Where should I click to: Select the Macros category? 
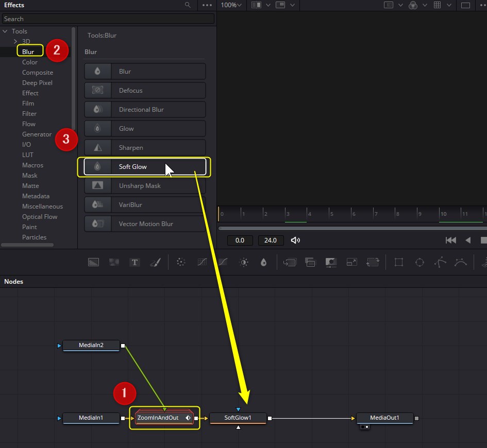(32, 165)
